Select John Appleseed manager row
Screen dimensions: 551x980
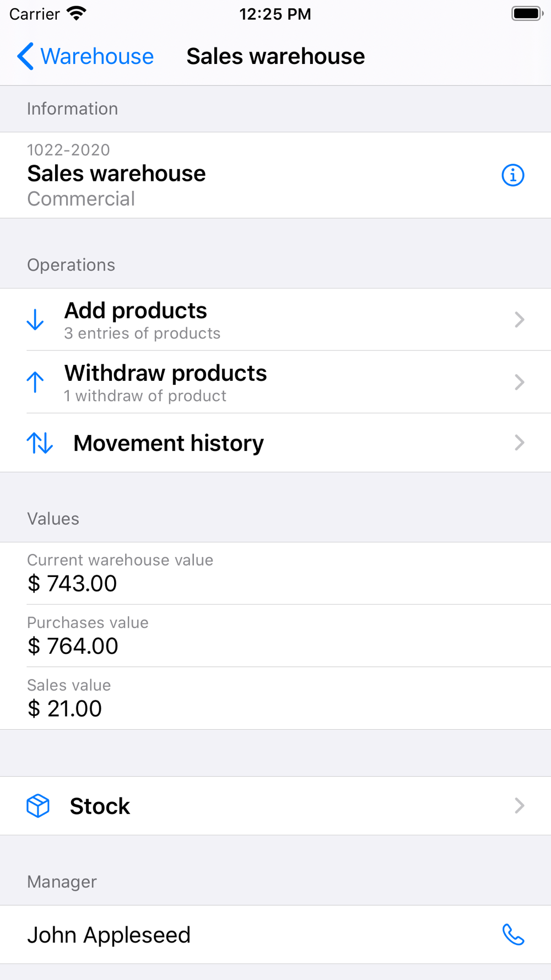tap(275, 935)
